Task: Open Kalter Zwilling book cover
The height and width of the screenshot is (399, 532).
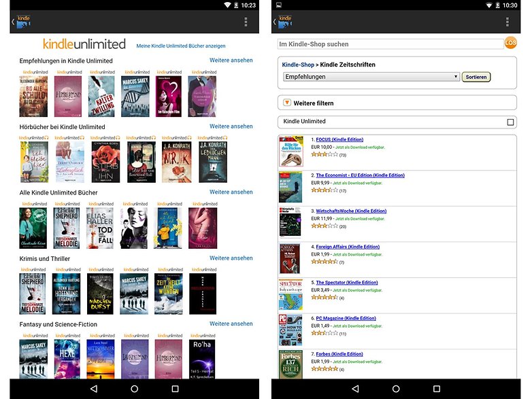Action: coord(101,97)
